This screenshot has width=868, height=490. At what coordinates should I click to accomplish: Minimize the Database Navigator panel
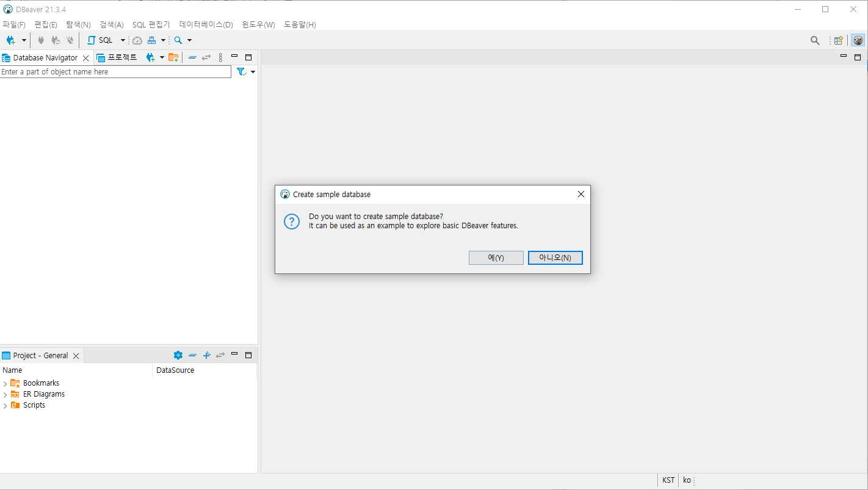pos(234,57)
